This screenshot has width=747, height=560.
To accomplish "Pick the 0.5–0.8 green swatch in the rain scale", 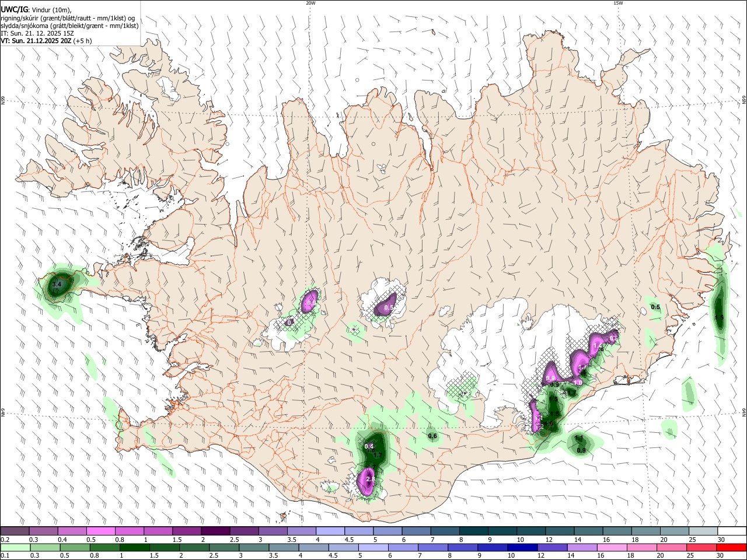I will (x=75, y=547).
